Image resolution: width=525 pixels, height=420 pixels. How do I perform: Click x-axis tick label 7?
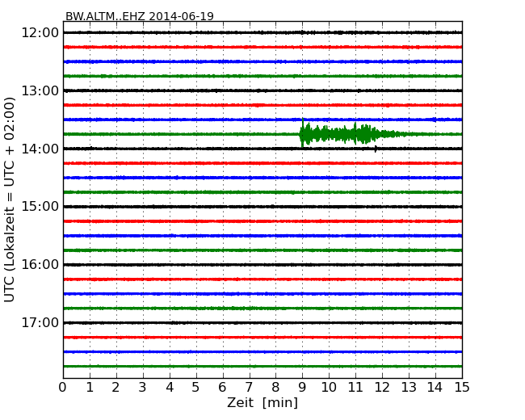[x=249, y=388]
